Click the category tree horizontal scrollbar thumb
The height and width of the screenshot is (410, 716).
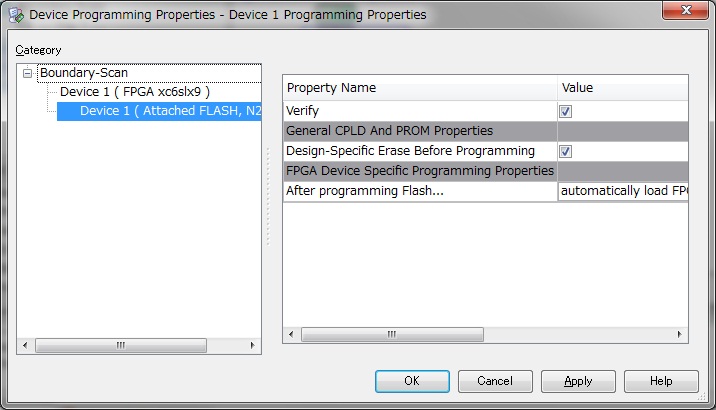(121, 345)
